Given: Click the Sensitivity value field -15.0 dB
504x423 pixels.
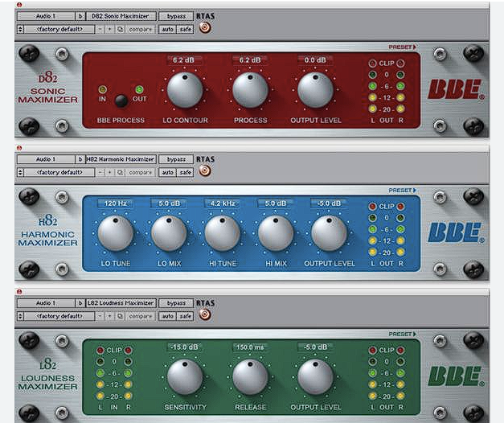Looking at the screenshot, I should [185, 347].
